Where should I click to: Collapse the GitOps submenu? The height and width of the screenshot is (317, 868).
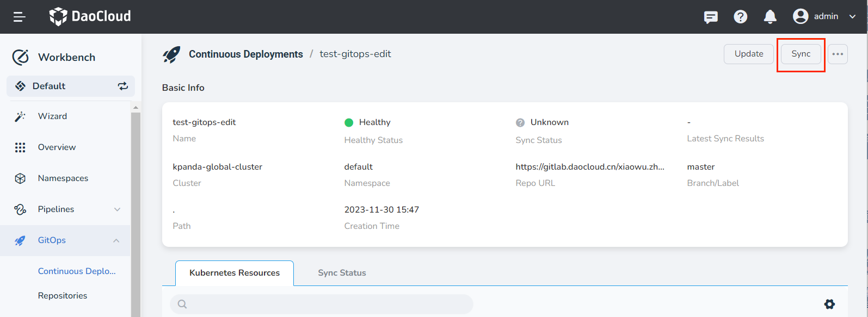coord(116,240)
